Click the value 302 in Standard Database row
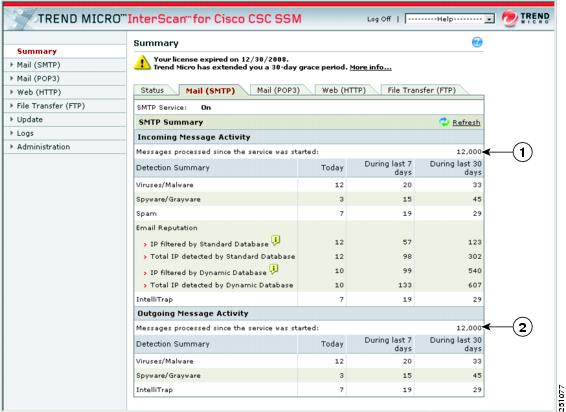Image resolution: width=566 pixels, height=412 pixels. point(475,257)
